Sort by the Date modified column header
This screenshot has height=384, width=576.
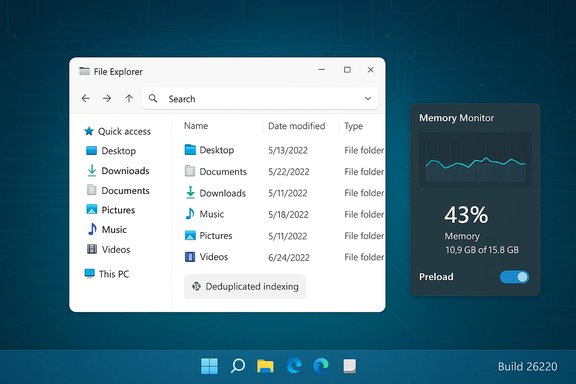point(296,126)
